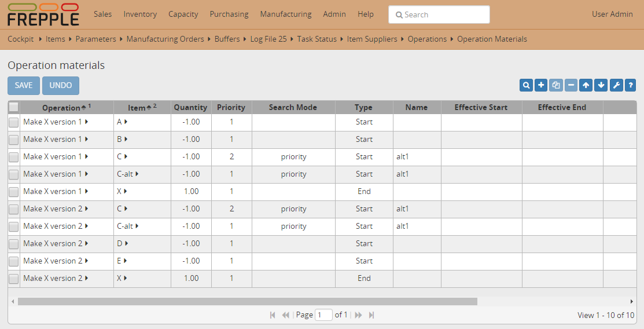This screenshot has height=329, width=644.
Task: Go to previous page pager icon
Action: pyautogui.click(x=285, y=315)
